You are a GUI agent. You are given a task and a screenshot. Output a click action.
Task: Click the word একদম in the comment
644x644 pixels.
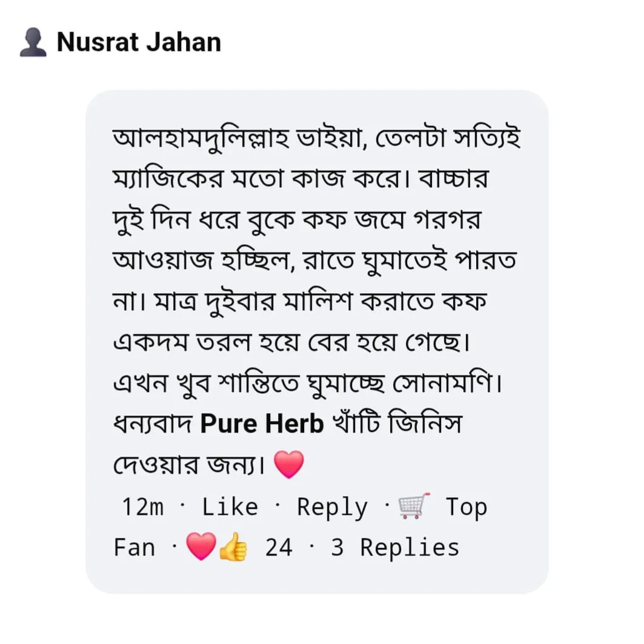(150, 342)
